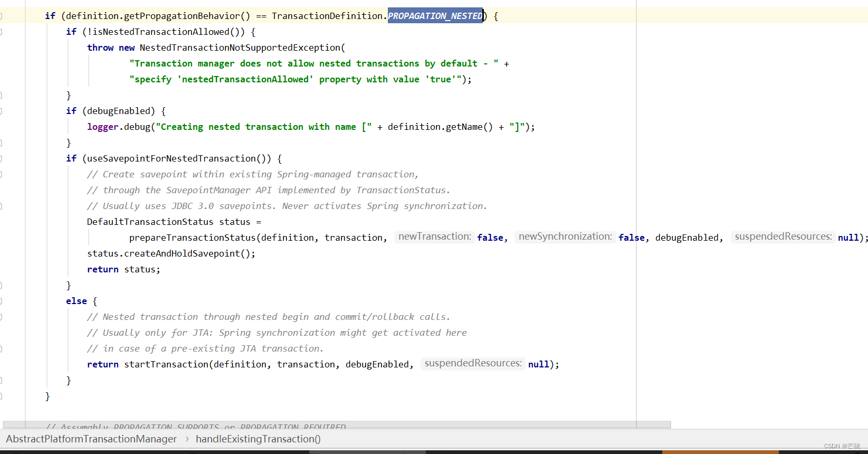
Task: Select handleExistingTransaction() breadcrumb
Action: 258,439
